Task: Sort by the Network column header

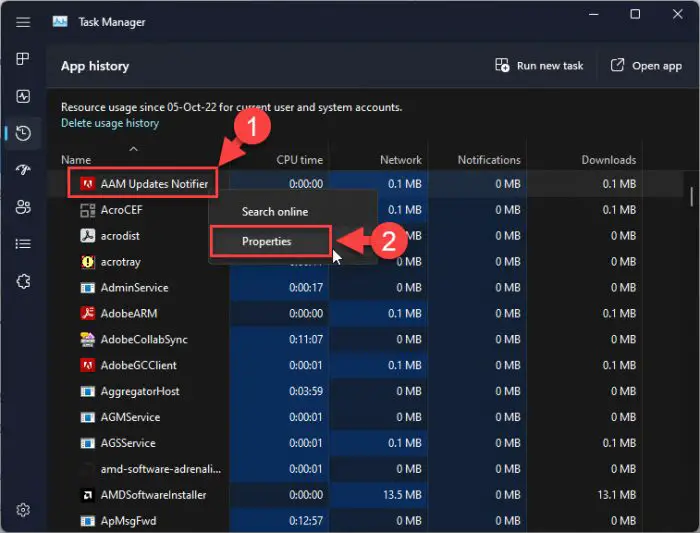Action: pos(400,160)
